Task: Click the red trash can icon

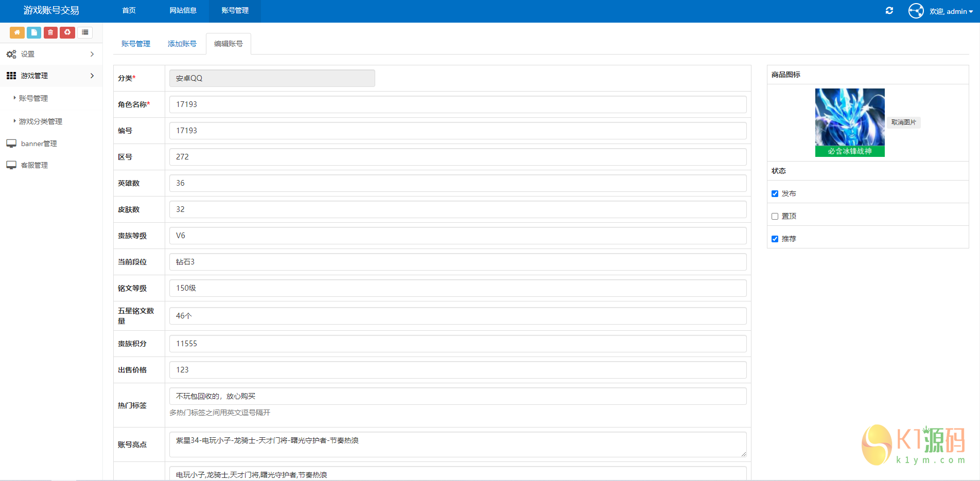Action: coord(50,32)
